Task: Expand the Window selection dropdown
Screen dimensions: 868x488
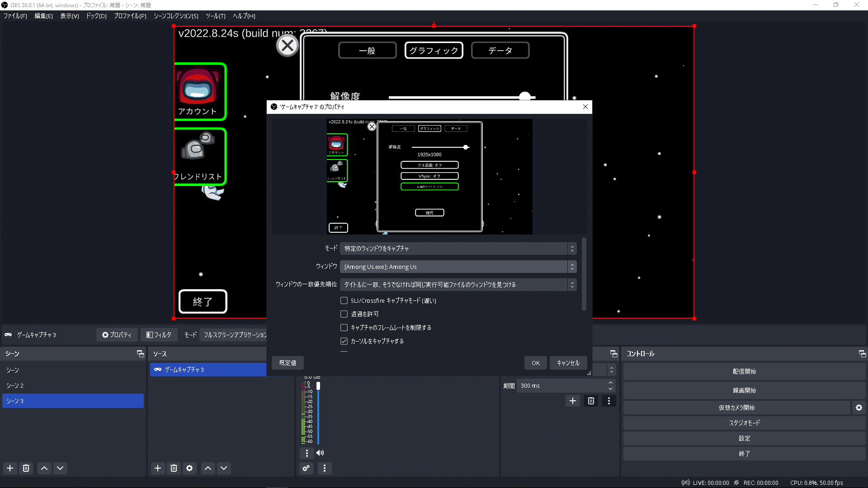Action: 458,267
